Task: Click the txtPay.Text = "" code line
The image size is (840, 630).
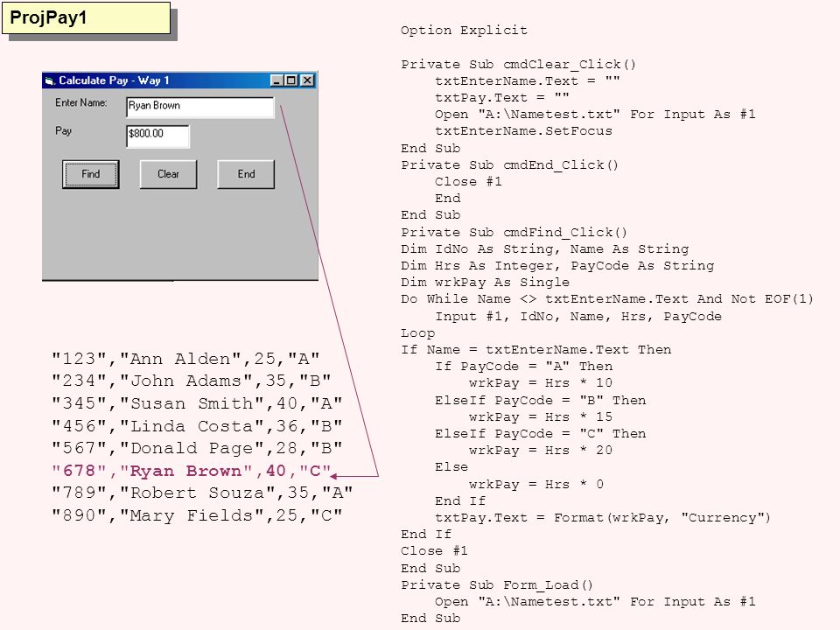Action: [502, 98]
